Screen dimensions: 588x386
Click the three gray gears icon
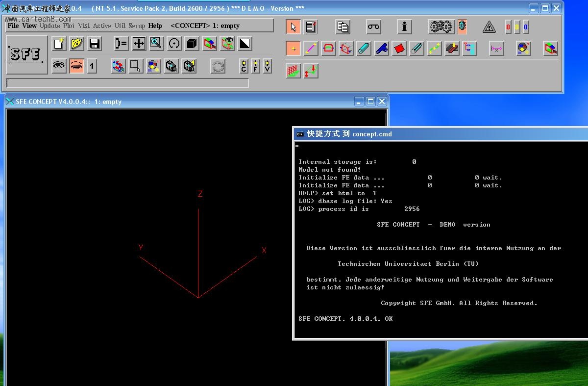click(441, 26)
